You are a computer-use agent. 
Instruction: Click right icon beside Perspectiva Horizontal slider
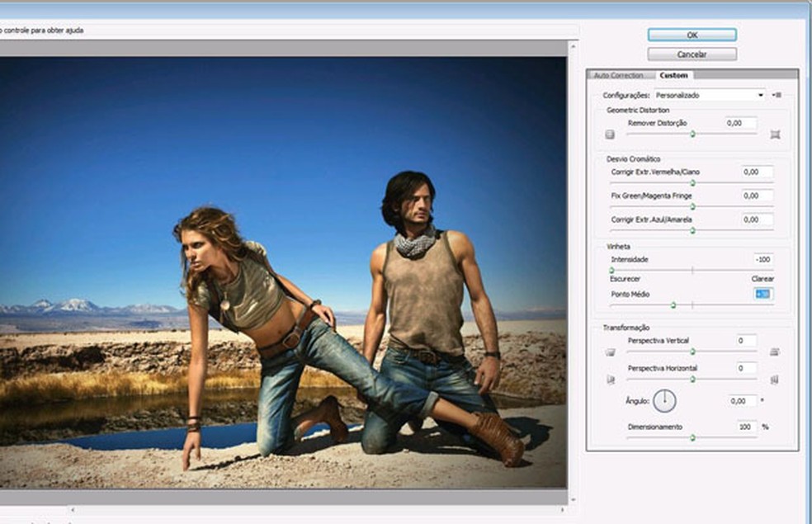775,380
